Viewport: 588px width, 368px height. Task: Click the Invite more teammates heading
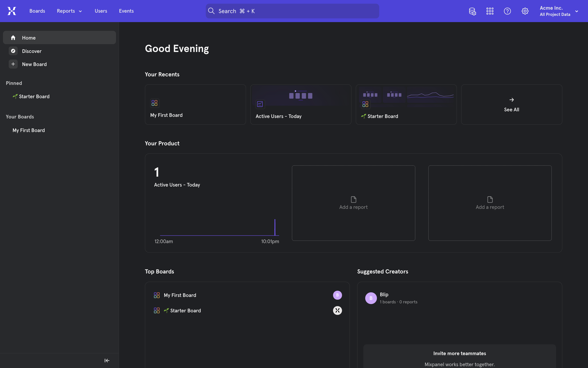coord(459,353)
